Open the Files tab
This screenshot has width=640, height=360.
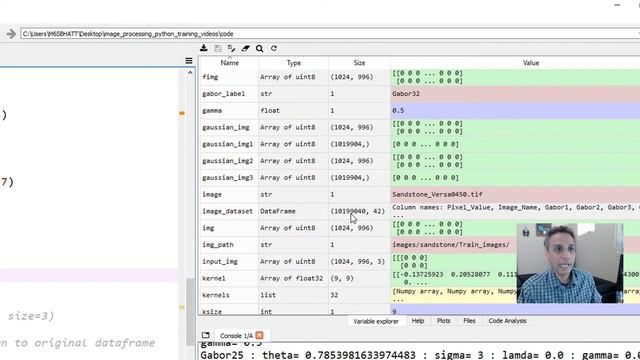tap(469, 321)
